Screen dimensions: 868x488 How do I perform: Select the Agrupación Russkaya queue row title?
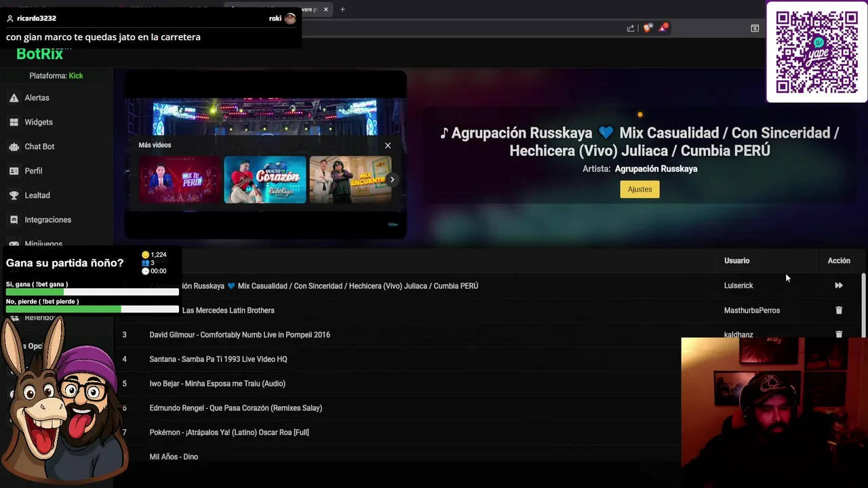[x=329, y=286]
